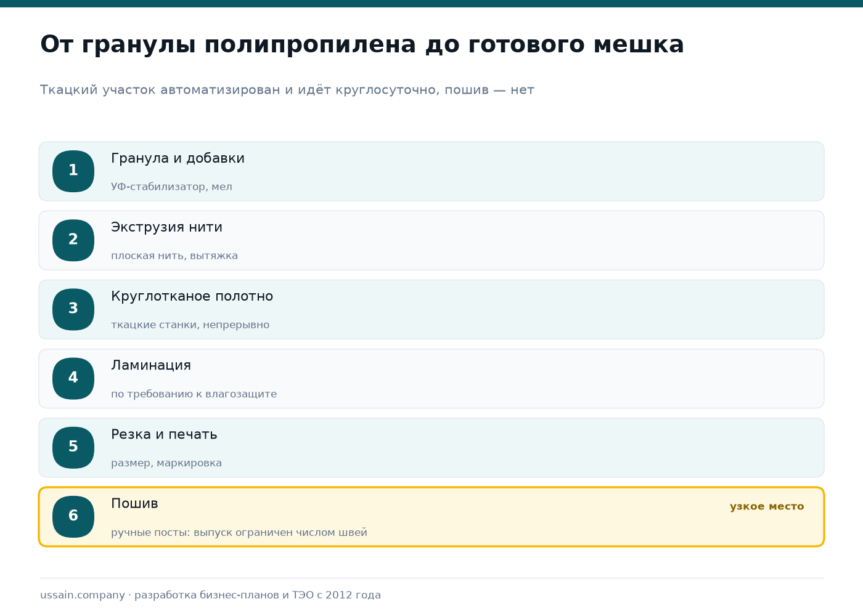
Task: Click the step 2 number badge
Action: click(73, 240)
